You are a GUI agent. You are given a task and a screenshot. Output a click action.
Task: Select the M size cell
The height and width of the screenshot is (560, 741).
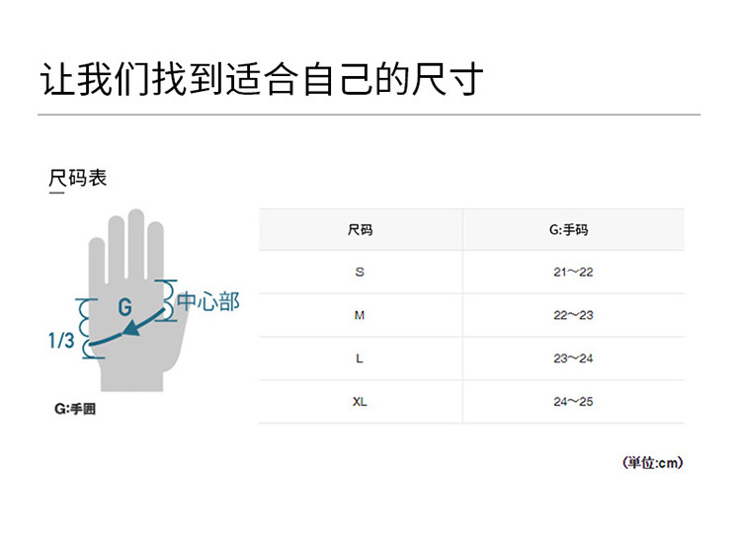click(x=360, y=315)
